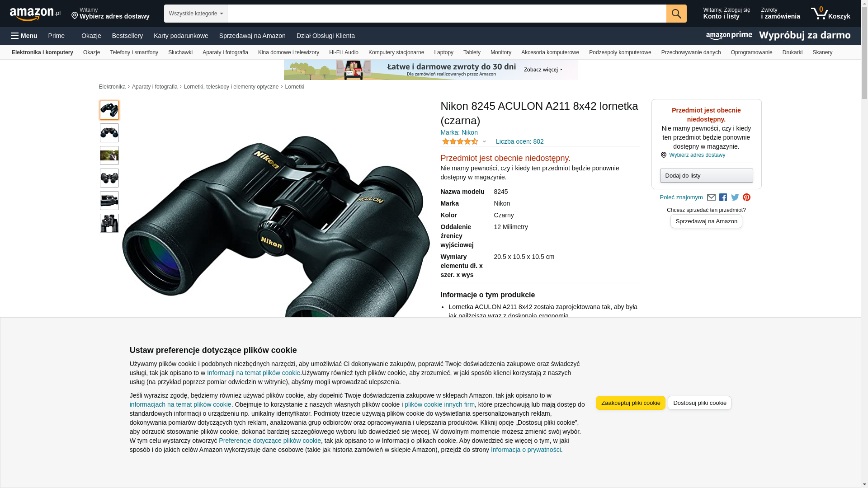Open the shopping cart Koszyk icon
Viewport: 868px width, 488px height.
pos(830,14)
